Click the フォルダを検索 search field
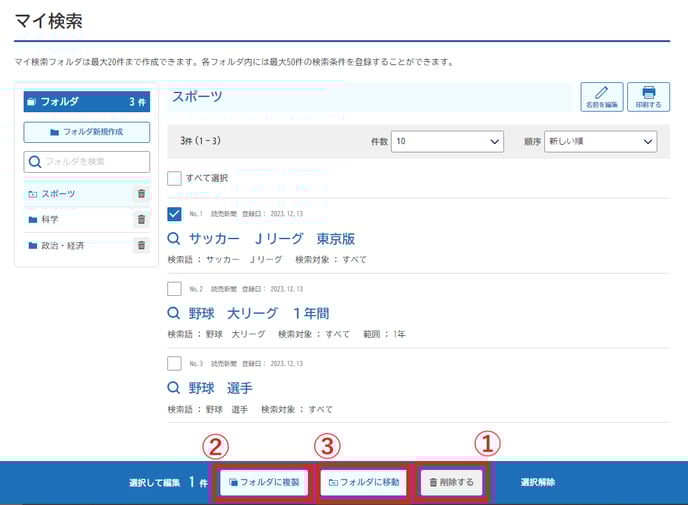Screen dimensions: 688x505 (x=87, y=161)
